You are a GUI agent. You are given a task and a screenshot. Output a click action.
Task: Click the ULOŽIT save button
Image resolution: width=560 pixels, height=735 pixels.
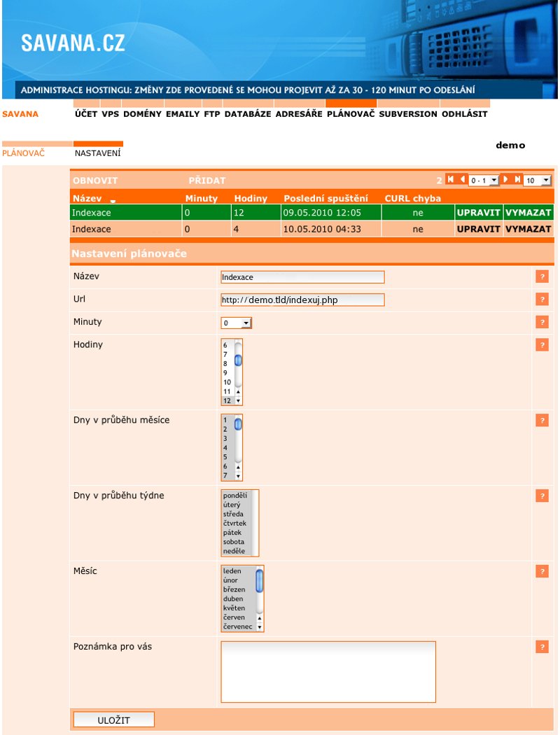(114, 720)
